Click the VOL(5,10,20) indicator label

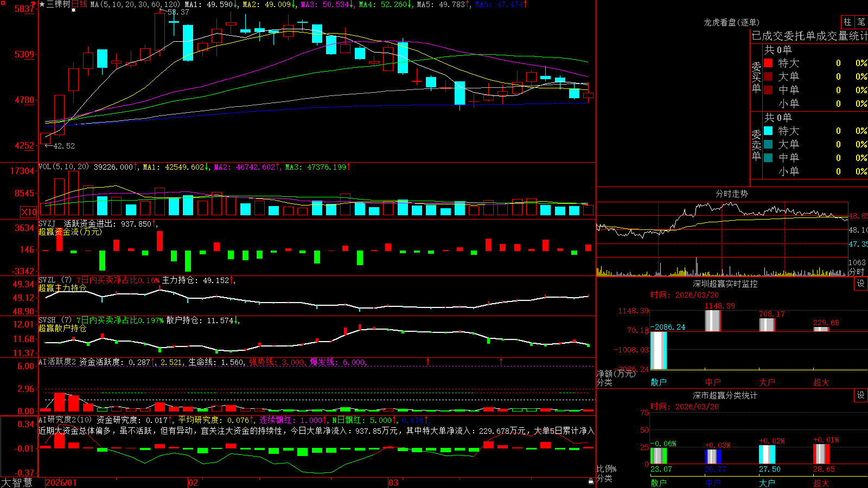[63, 167]
